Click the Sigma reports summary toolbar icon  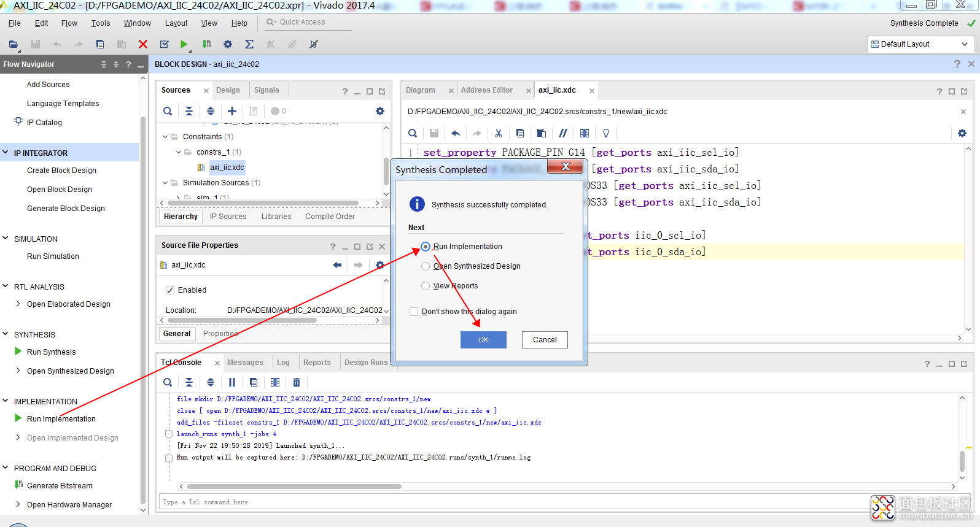coord(249,44)
